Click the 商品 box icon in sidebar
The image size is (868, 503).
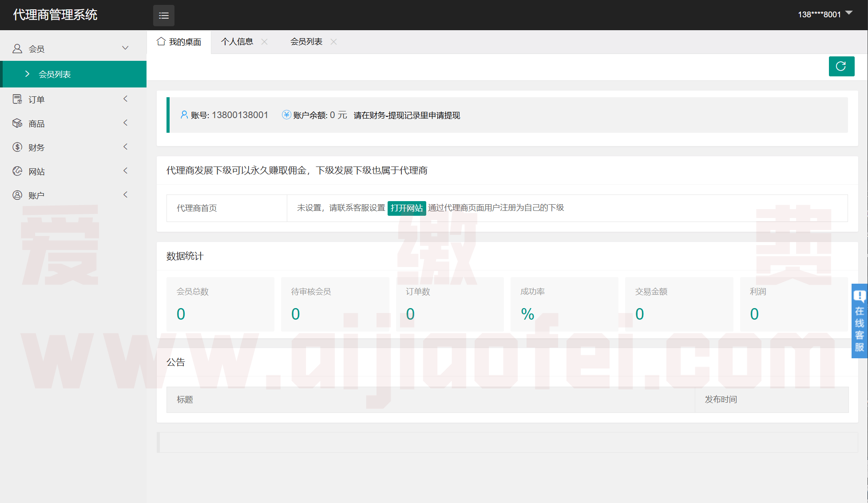[x=17, y=123]
